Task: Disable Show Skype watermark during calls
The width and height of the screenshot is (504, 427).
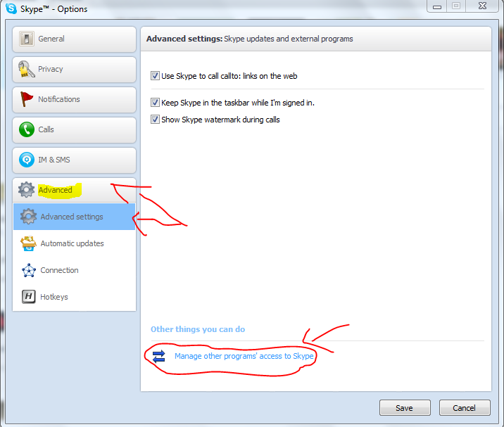Action: coord(155,120)
